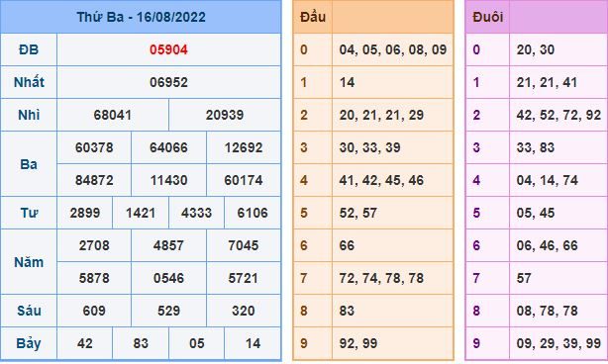Click the number 05 in the Bảy row

pos(197,343)
